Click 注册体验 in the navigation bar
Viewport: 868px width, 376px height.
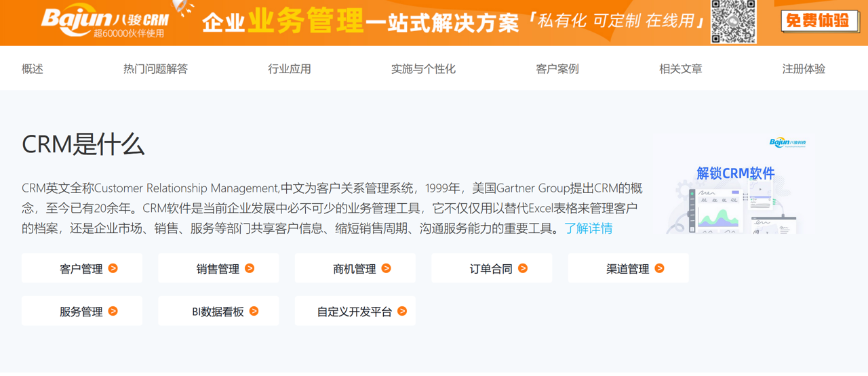tap(804, 68)
